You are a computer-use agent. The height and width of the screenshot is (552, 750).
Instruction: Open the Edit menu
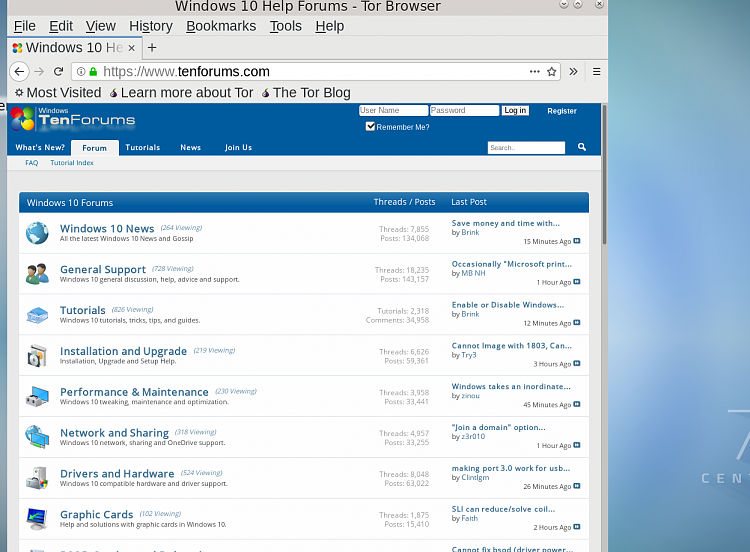61,26
